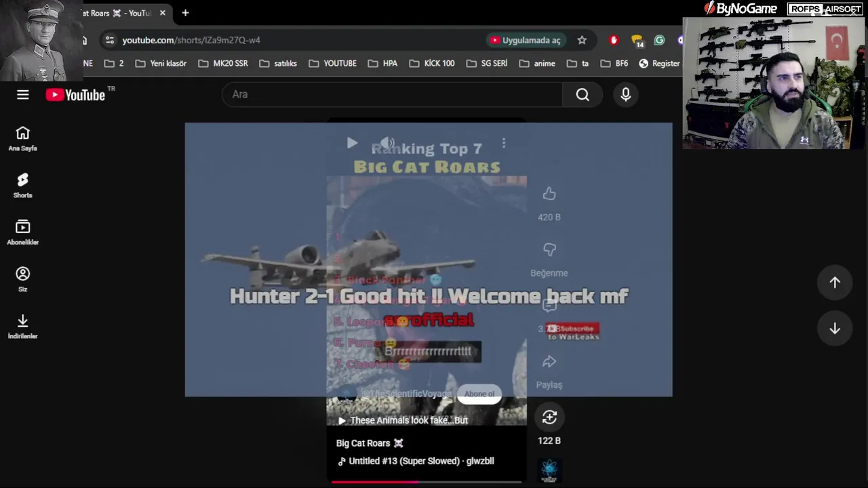The image size is (868, 488).
Task: Close the Big Cat Roars YouTube tab
Action: point(163,13)
